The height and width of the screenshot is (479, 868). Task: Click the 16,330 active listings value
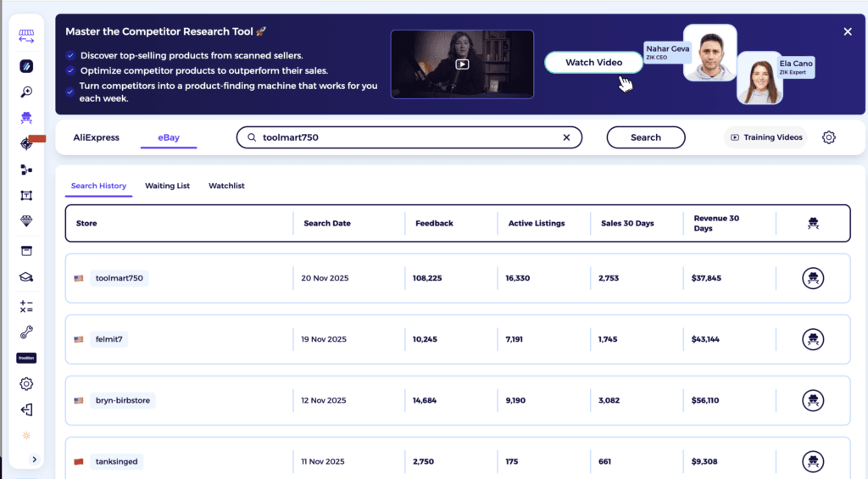[x=517, y=278]
